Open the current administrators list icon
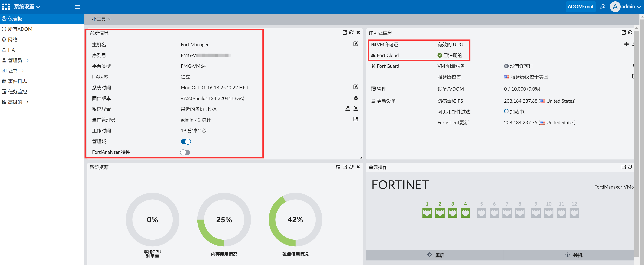Screen dimensions: 644x265 coord(356,119)
